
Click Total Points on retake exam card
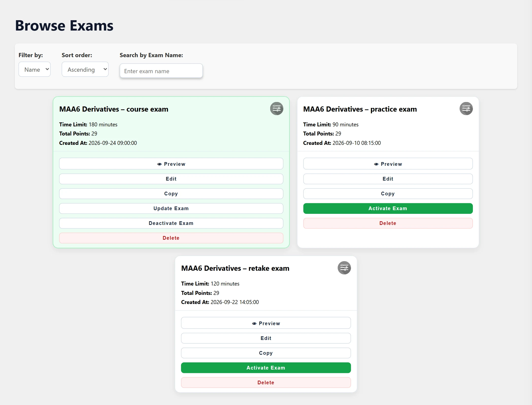point(200,293)
